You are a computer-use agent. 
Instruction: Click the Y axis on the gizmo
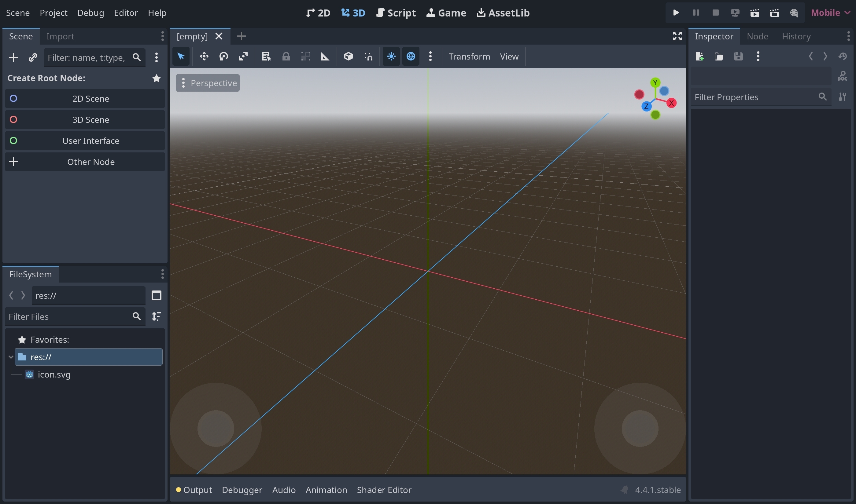[655, 82]
